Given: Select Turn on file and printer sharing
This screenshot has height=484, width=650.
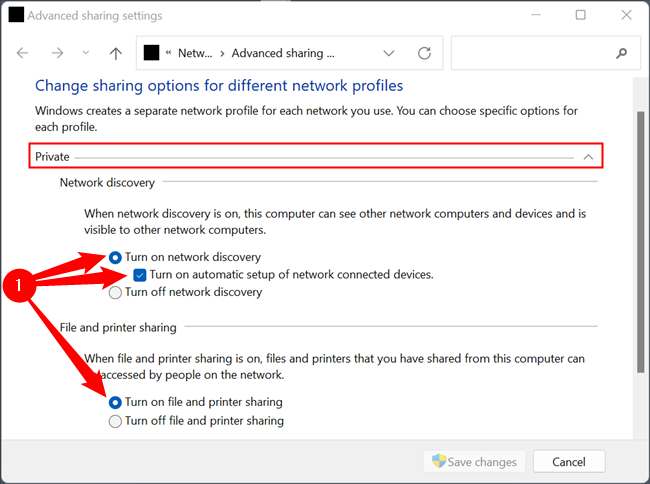Looking at the screenshot, I should tap(116, 402).
